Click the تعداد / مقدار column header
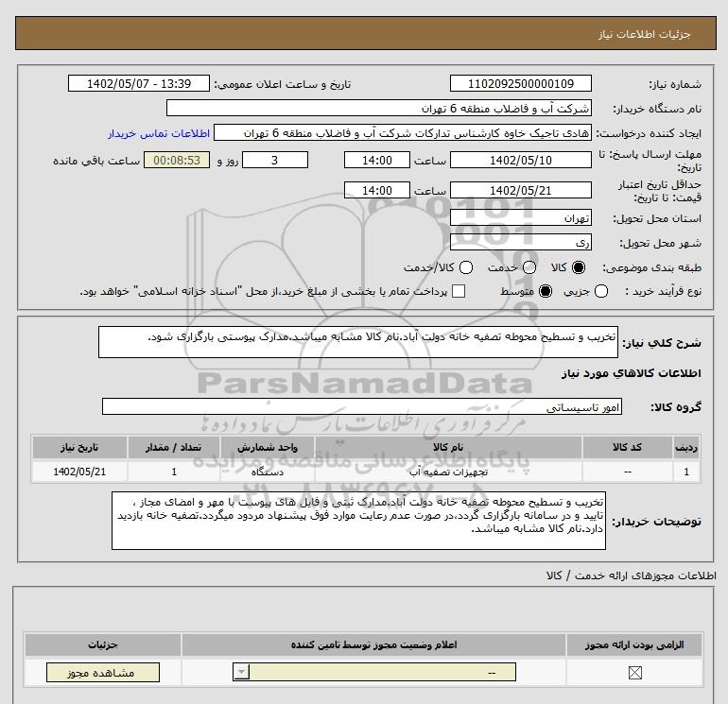This screenshot has height=704, width=728. 174,447
